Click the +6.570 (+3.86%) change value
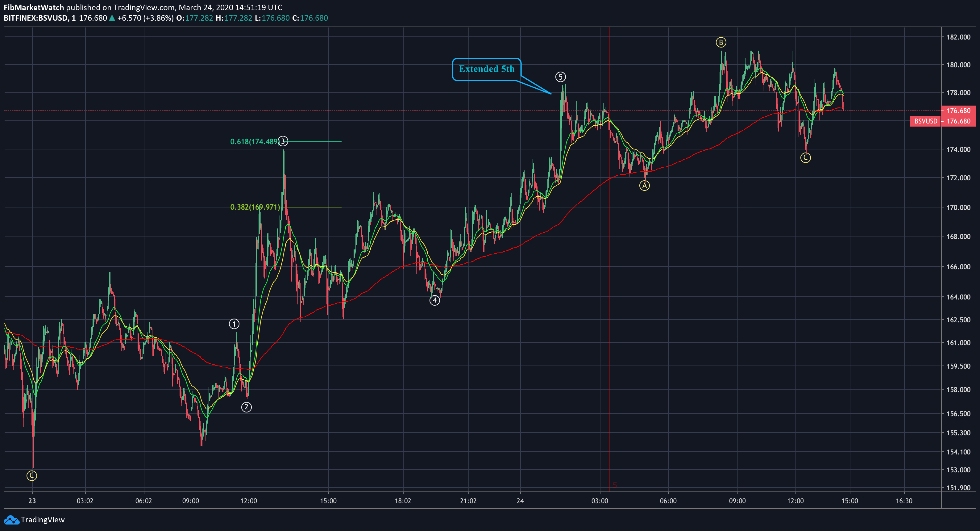This screenshot has width=980, height=531. 145,18
